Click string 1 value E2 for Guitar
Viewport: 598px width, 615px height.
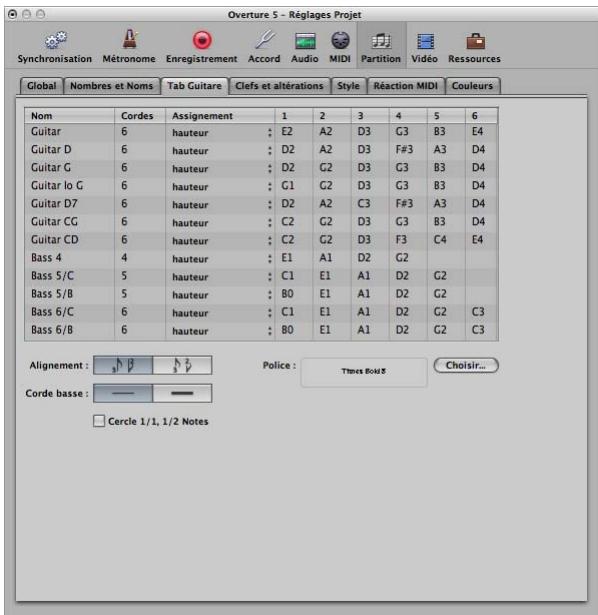287,131
